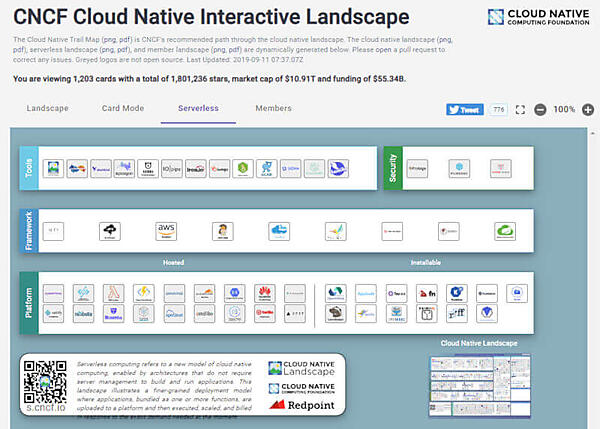Zoom out with the minus icon
The image size is (600, 429).
click(x=540, y=110)
